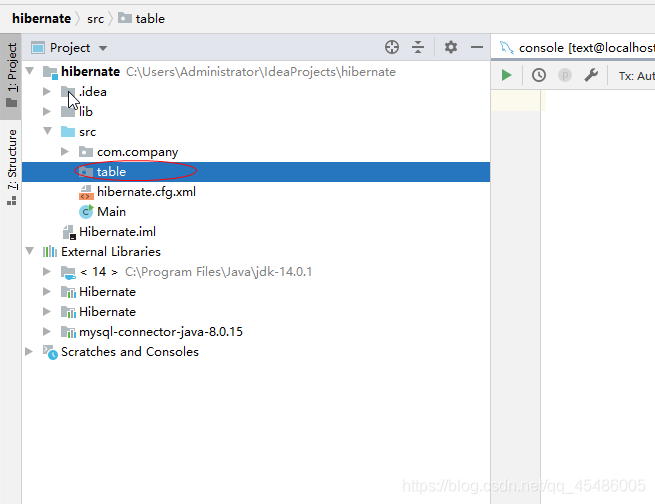This screenshot has height=504, width=655.
Task: Expand the mysql-connector-java-8.0.15 library
Action: pyautogui.click(x=47, y=332)
